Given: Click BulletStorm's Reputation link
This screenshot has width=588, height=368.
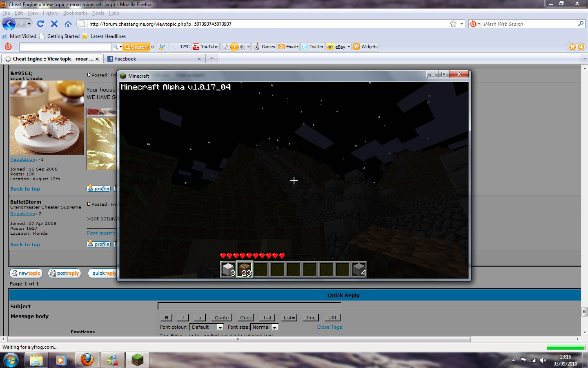Looking at the screenshot, I should coord(23,214).
